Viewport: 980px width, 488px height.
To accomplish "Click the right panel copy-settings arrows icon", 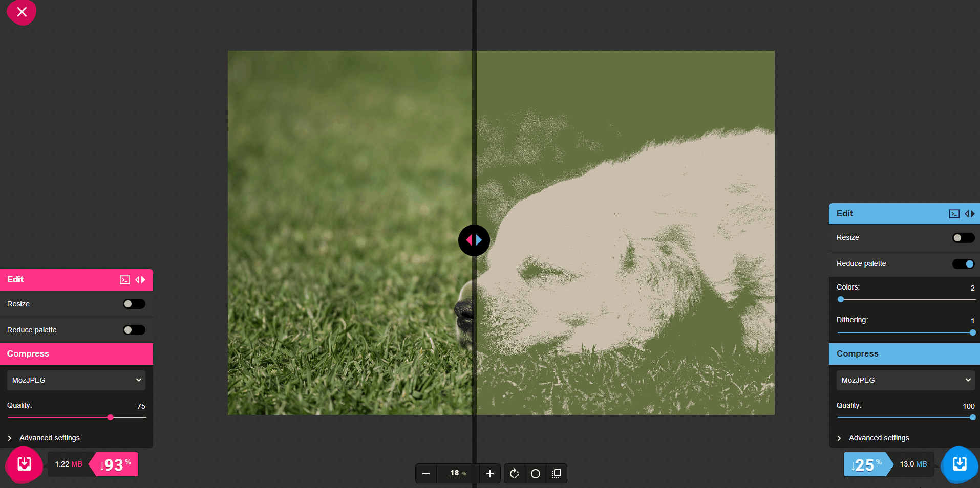I will (x=970, y=214).
